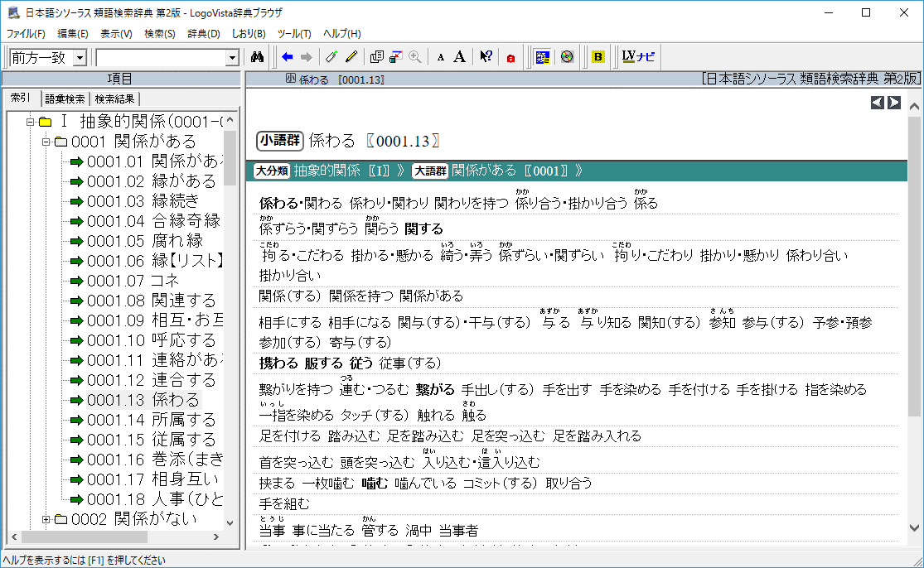The height and width of the screenshot is (568, 924).
Task: Activate the context help cursor icon
Action: point(486,57)
